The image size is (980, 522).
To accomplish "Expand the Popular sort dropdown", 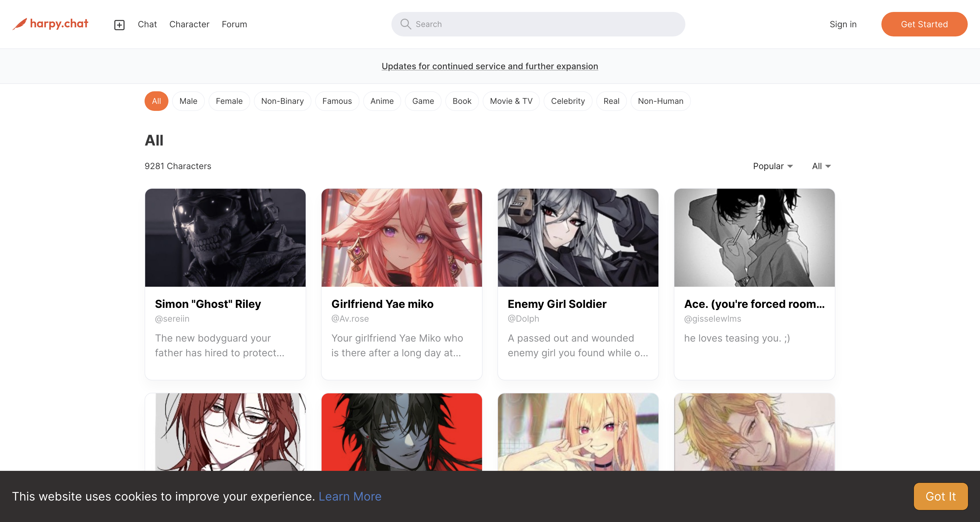I will point(773,166).
